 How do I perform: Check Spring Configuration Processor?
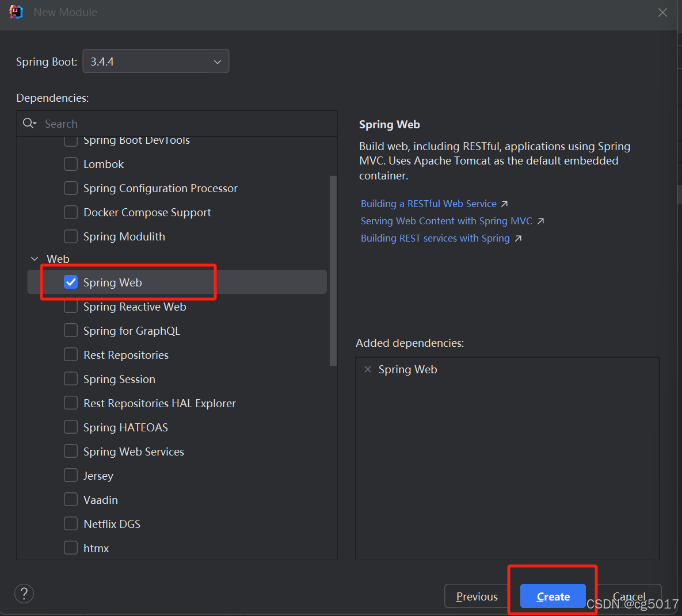click(x=70, y=188)
